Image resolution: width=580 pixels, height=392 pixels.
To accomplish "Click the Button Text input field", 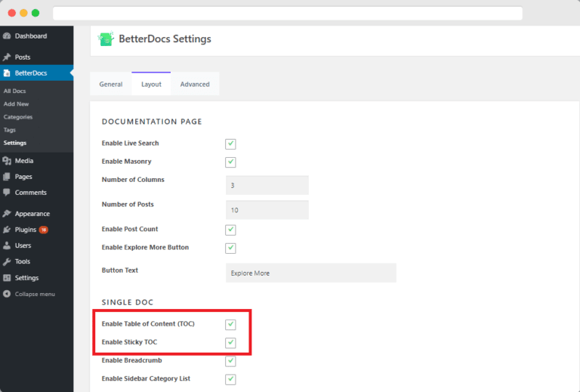I will coord(310,273).
